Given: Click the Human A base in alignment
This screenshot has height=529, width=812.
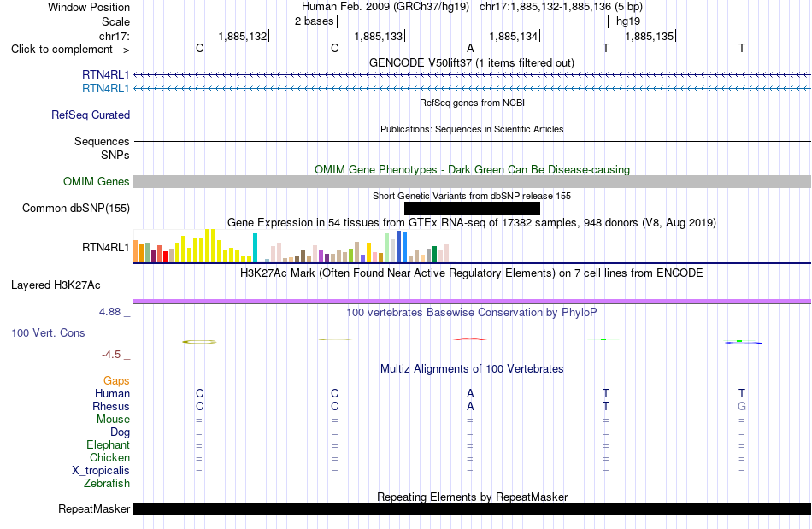Looking at the screenshot, I should coord(470,393).
